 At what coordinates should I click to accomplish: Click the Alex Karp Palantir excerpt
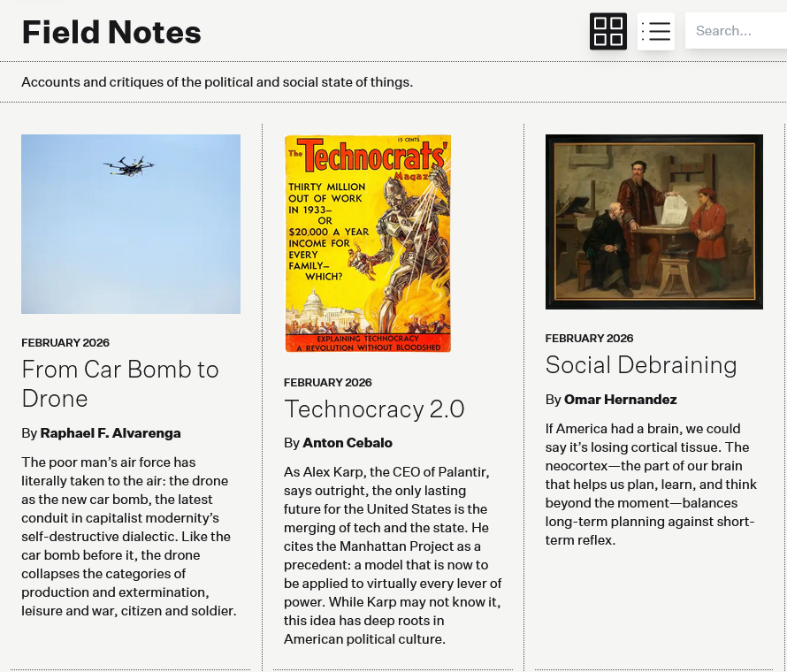[x=393, y=555]
